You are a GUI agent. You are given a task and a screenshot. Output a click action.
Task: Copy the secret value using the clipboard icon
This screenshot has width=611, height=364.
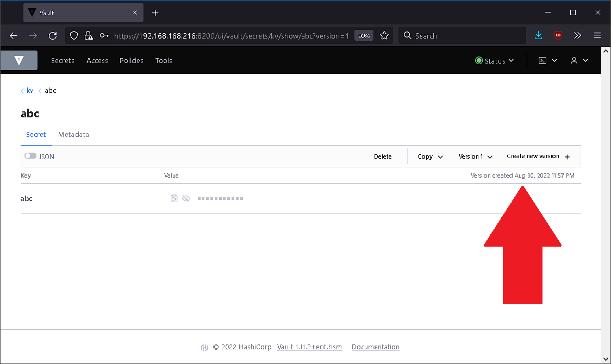[x=173, y=198]
